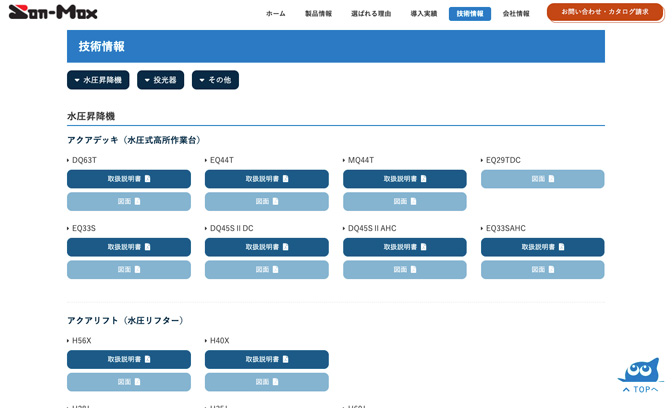672x408 pixels.
Task: Go to 選ばれる理由 page
Action: pyautogui.click(x=371, y=14)
